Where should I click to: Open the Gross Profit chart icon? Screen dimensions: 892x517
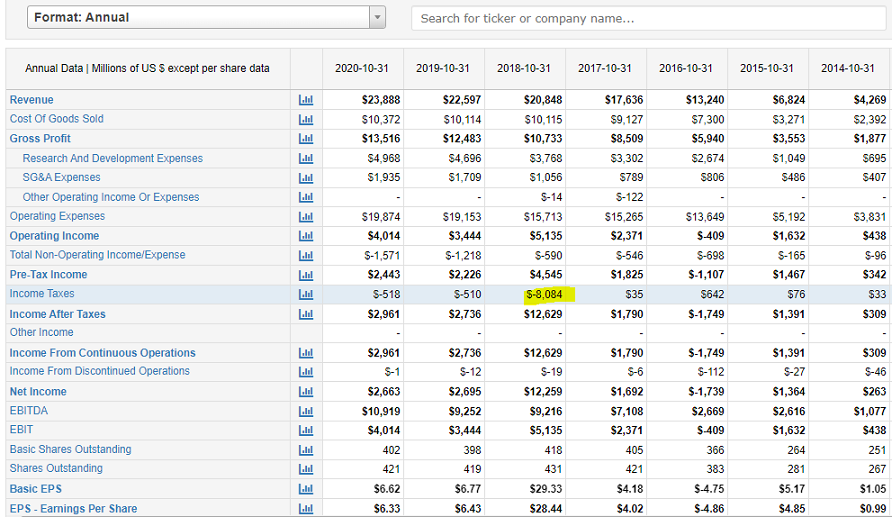306,139
